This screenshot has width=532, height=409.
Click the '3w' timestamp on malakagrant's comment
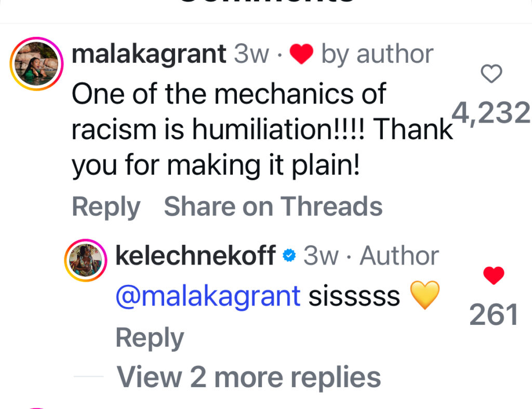(251, 54)
